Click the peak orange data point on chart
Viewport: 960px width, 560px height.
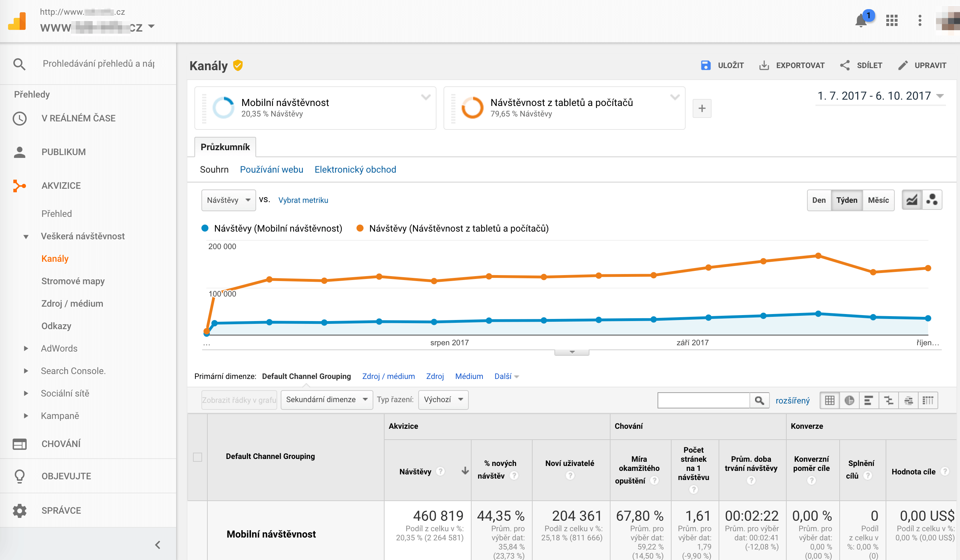pyautogui.click(x=818, y=256)
